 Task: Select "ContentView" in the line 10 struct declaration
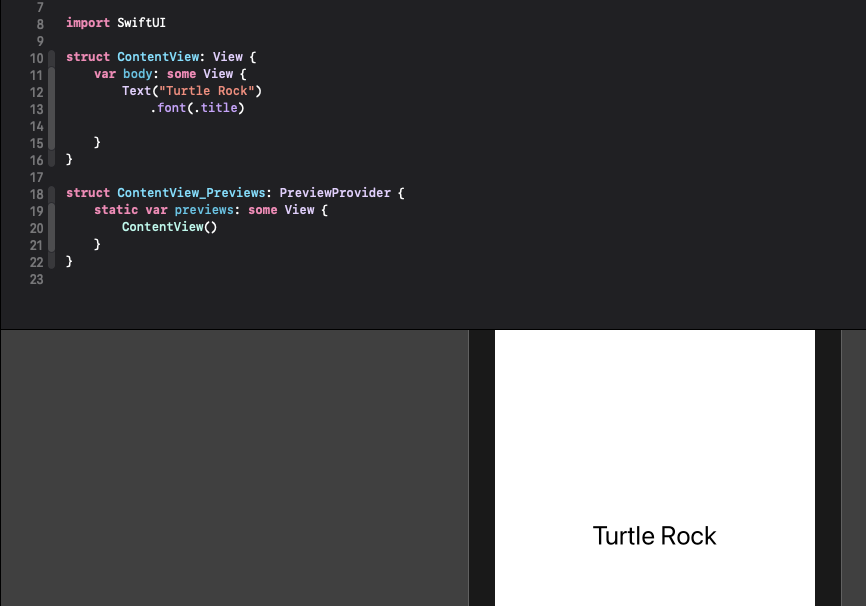158,57
